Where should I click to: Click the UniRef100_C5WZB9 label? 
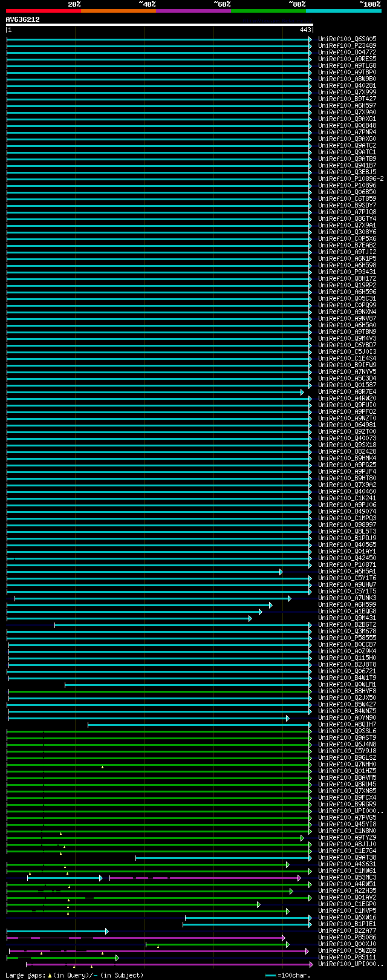pyautogui.click(x=347, y=951)
